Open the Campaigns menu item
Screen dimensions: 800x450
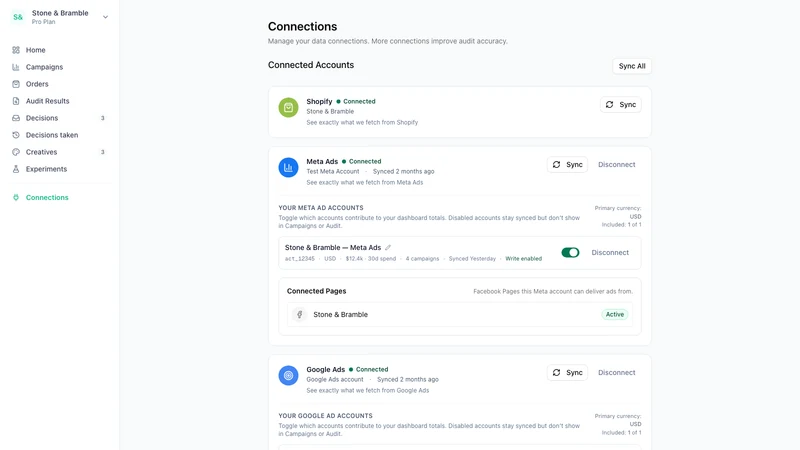(x=44, y=67)
